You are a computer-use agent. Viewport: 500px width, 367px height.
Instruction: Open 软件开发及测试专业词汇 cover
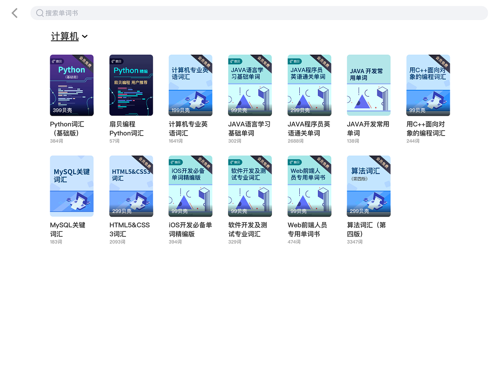tap(250, 186)
